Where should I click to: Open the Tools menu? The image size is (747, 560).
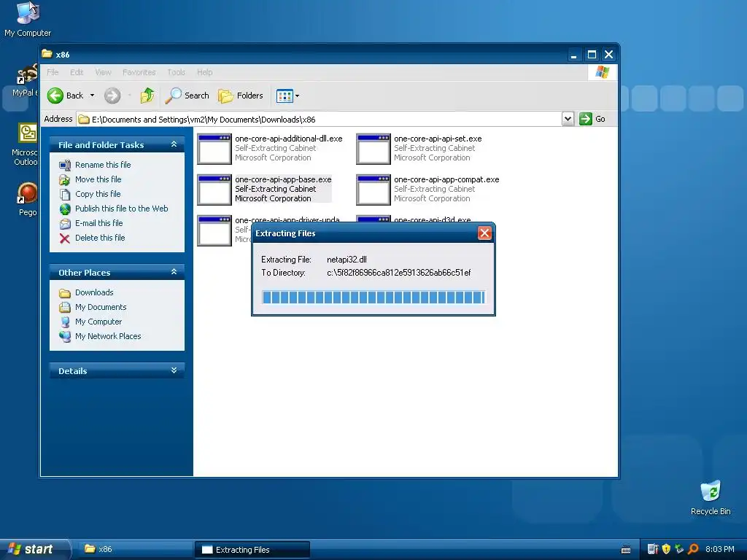coord(177,72)
